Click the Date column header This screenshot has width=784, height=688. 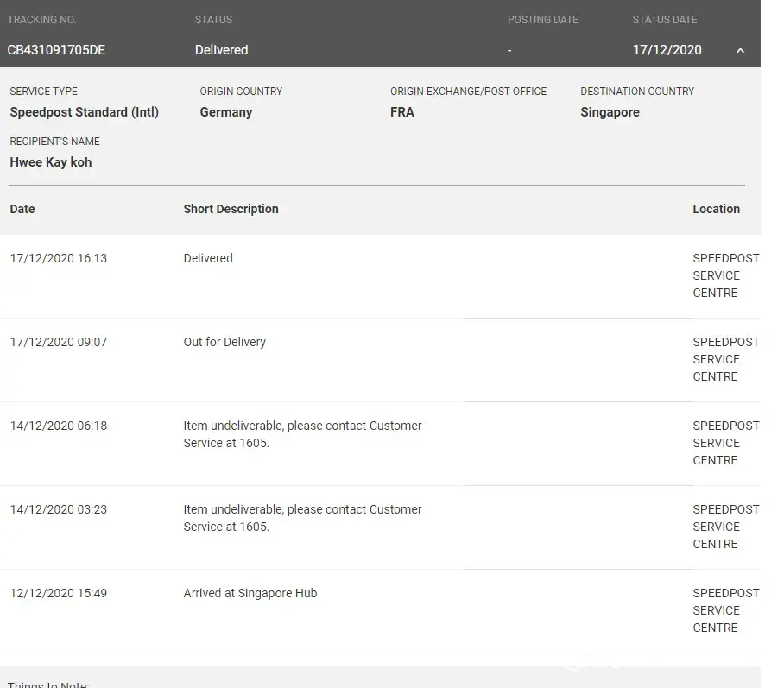tap(22, 209)
